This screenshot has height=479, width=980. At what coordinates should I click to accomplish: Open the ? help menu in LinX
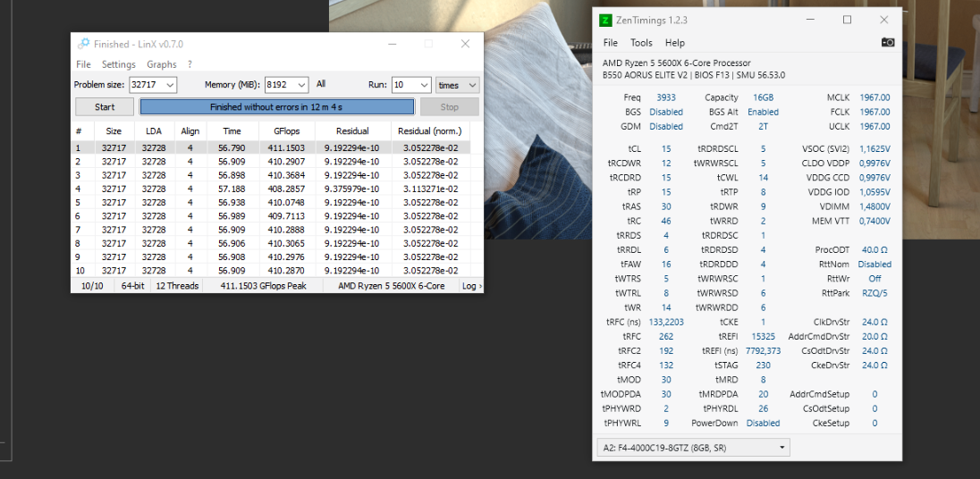tap(190, 64)
